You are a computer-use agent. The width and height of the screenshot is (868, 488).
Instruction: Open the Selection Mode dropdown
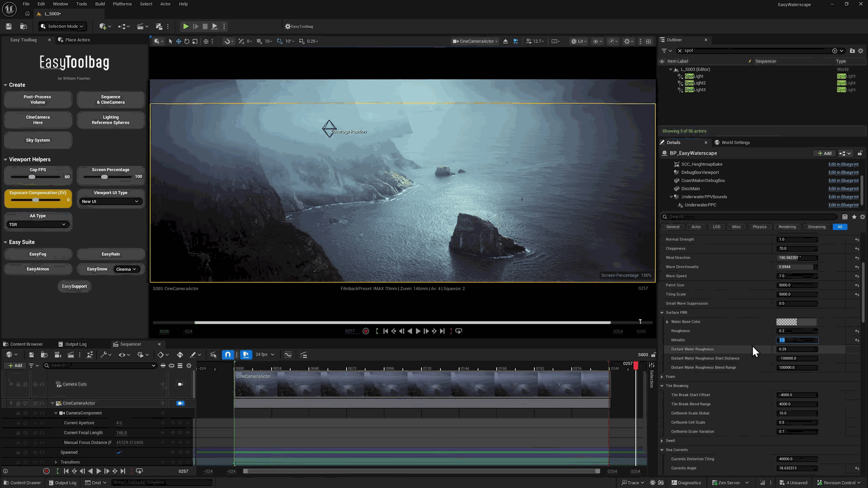62,26
